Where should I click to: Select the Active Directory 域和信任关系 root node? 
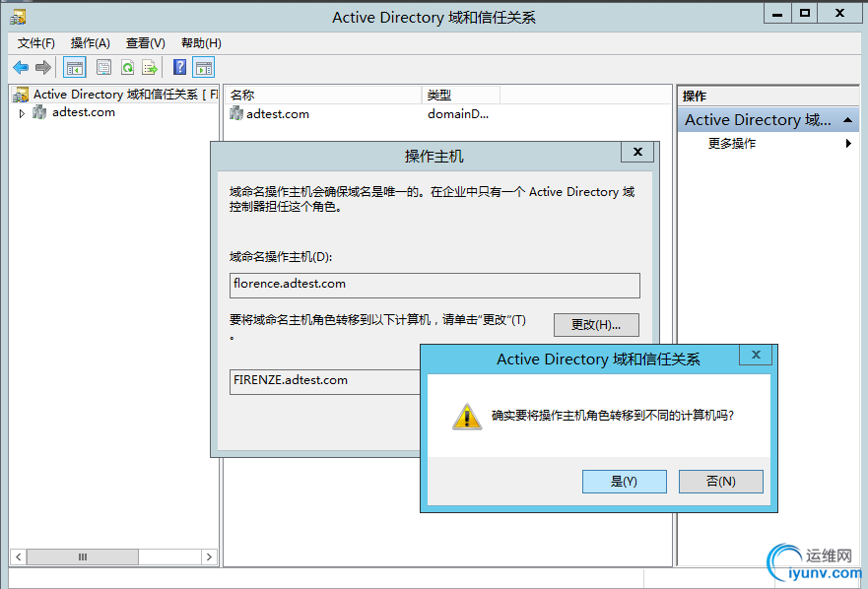tap(125, 95)
